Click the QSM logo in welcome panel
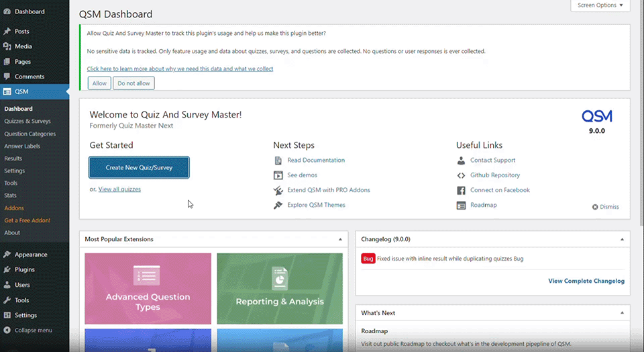The width and height of the screenshot is (644, 352). tap(597, 116)
